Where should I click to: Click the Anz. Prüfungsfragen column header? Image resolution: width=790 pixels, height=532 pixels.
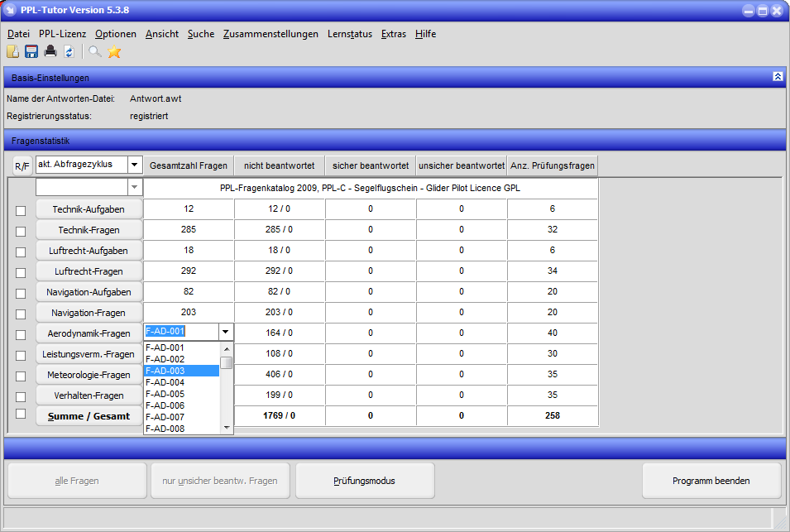tap(553, 165)
